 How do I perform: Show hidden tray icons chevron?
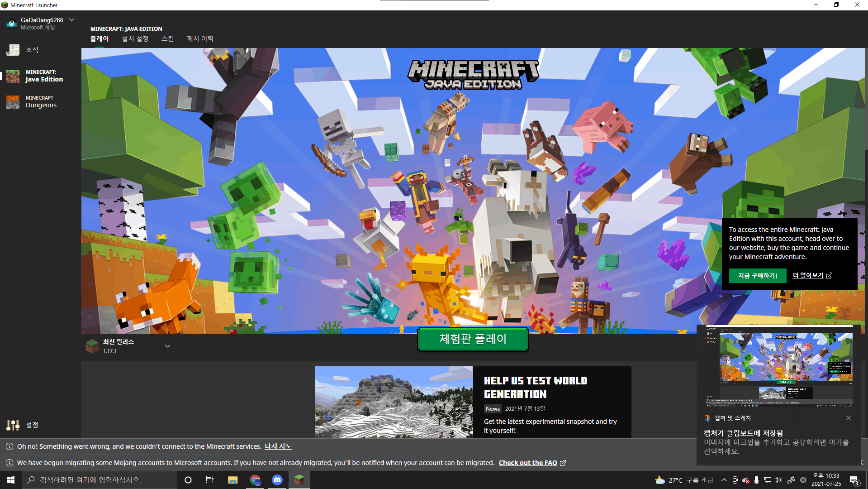tap(724, 480)
